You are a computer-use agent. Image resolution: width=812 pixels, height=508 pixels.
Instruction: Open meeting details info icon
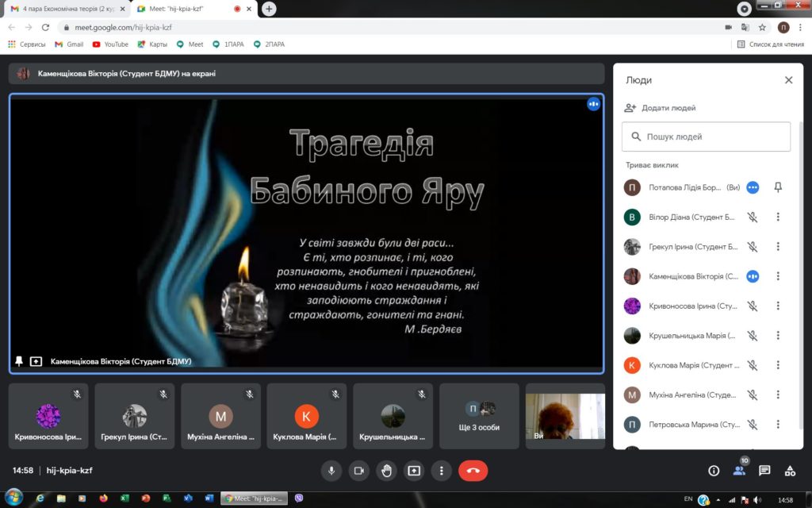714,471
